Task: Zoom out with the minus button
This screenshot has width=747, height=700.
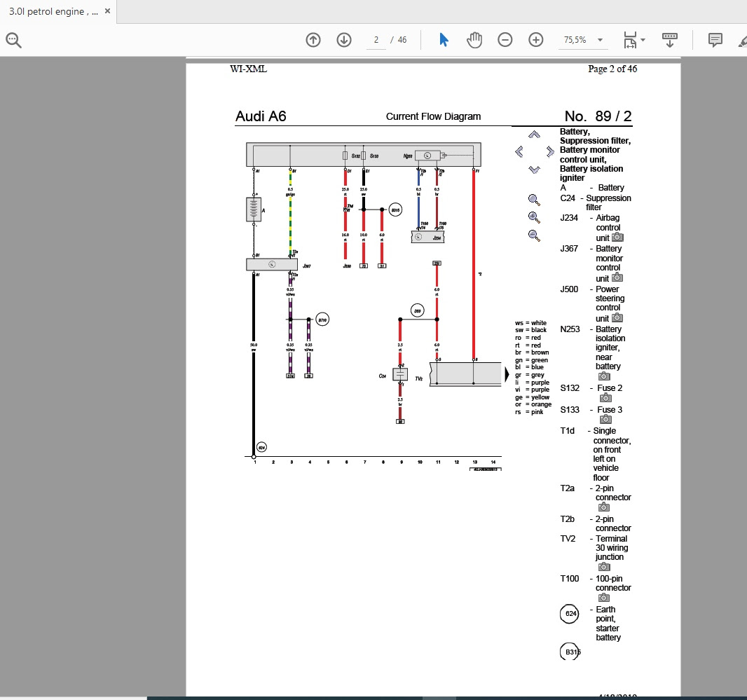Action: [x=505, y=40]
